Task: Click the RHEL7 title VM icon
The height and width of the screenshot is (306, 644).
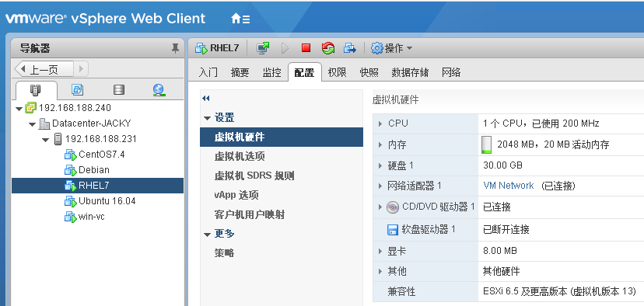Action: pyautogui.click(x=201, y=48)
